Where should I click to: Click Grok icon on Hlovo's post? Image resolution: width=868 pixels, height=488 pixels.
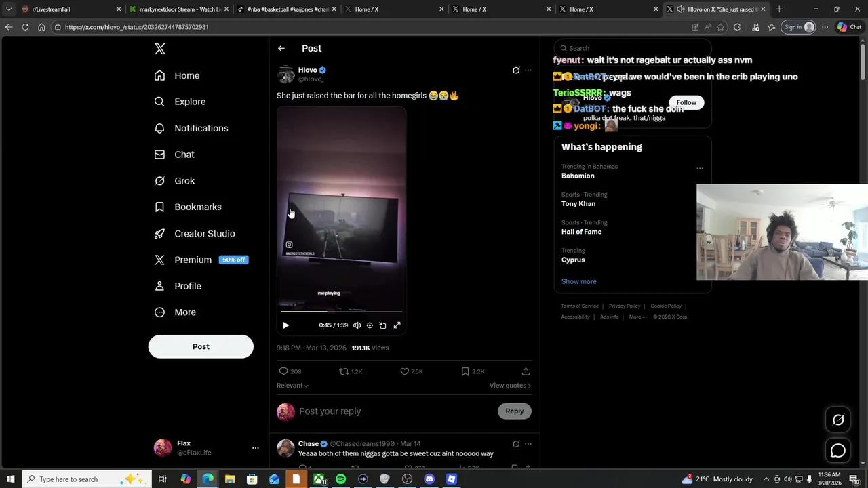coord(516,70)
